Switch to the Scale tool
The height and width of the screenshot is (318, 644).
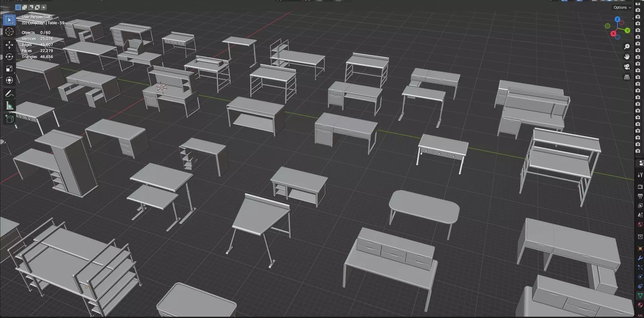point(9,68)
